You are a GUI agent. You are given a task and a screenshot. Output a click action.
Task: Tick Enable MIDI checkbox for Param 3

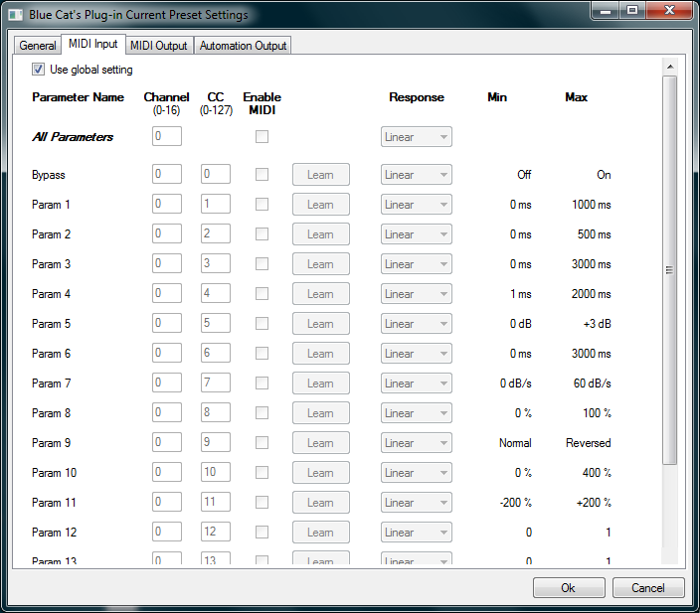262,264
